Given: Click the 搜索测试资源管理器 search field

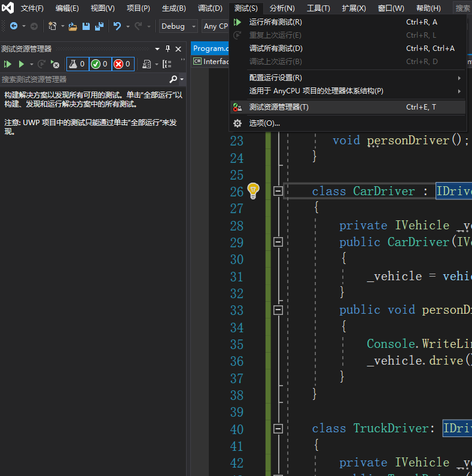Looking at the screenshot, I should tap(85, 80).
